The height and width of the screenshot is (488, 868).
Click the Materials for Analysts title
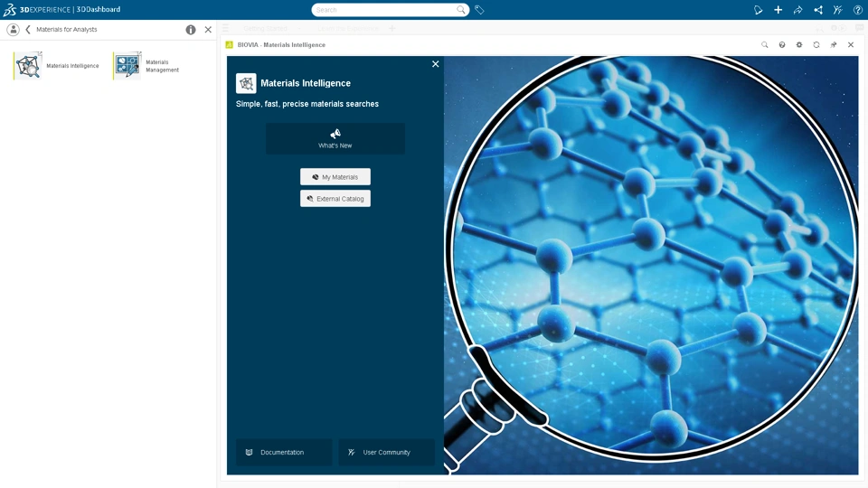66,29
